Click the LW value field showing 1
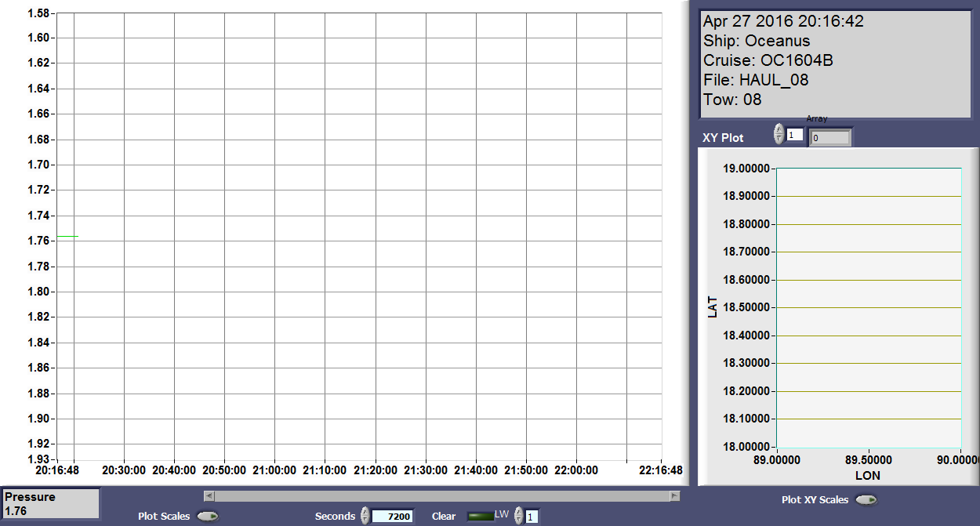Screen dimensions: 980x526 (532, 517)
